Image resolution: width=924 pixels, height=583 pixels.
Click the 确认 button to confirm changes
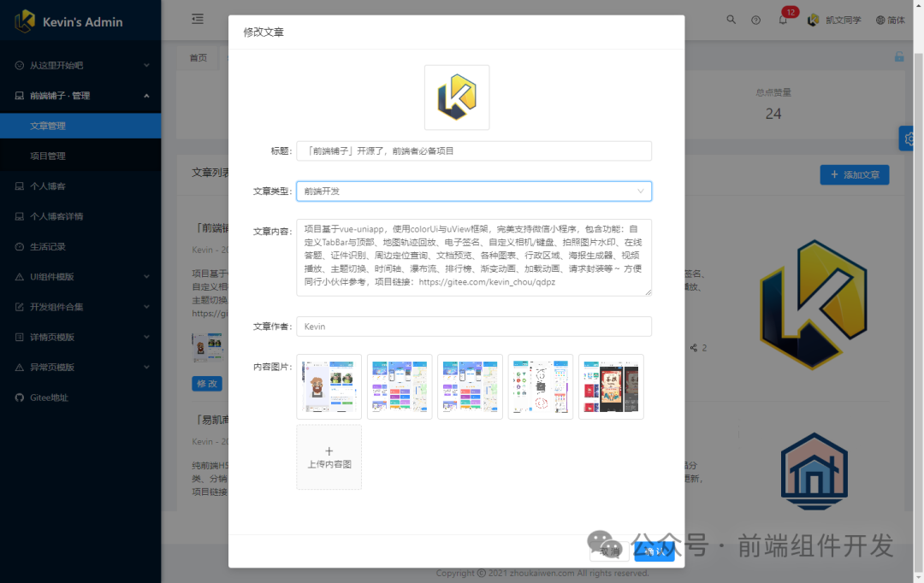tap(653, 551)
